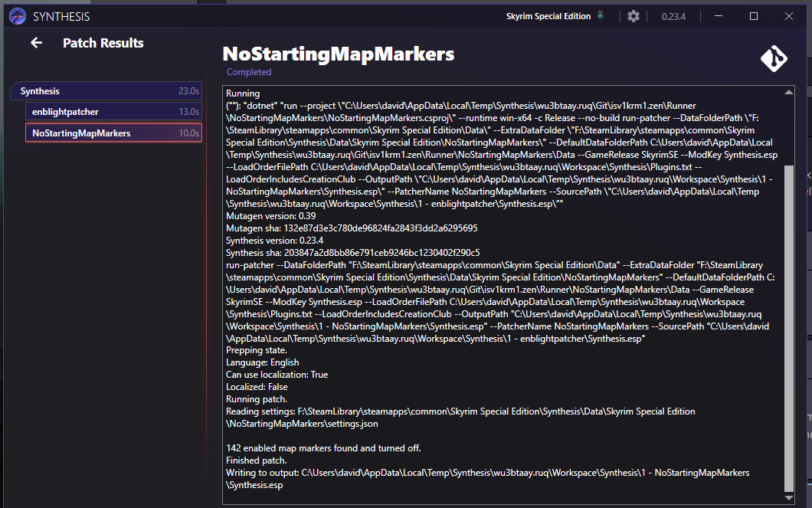Click the Synthesis sha log line
812x508 pixels.
pos(352,253)
